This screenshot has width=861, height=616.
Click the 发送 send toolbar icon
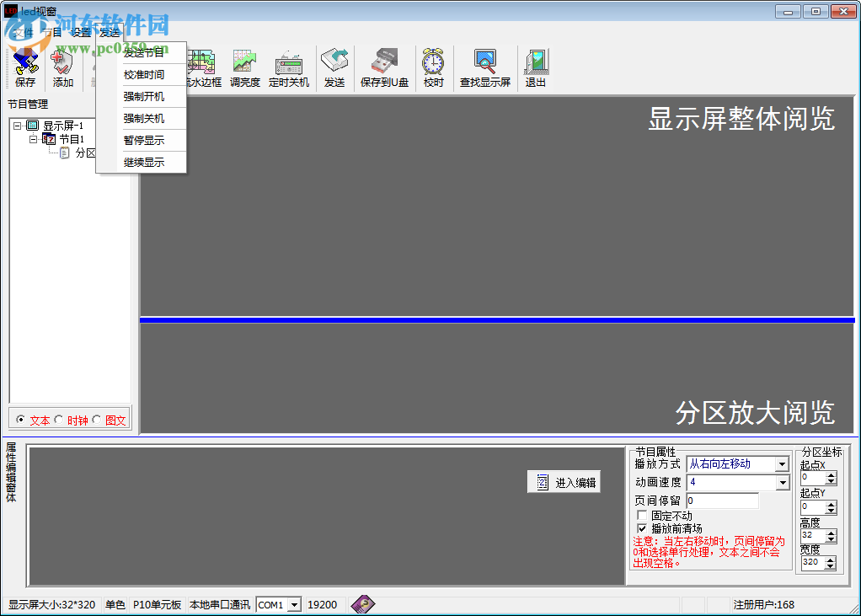[x=334, y=67]
